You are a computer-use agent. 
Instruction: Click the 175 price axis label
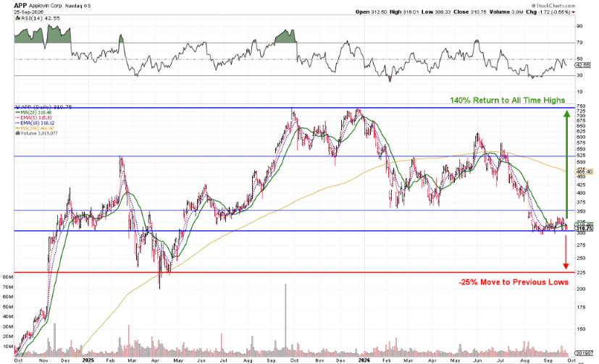click(x=581, y=307)
